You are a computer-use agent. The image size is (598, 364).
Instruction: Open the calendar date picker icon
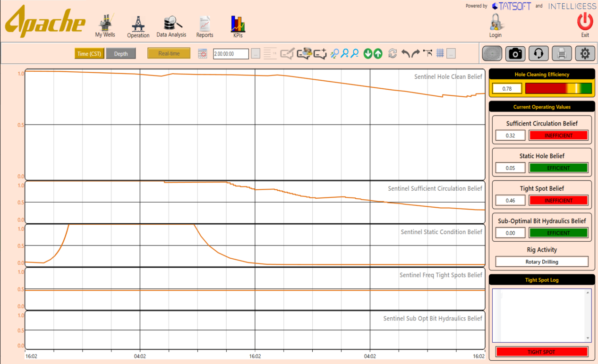point(202,54)
